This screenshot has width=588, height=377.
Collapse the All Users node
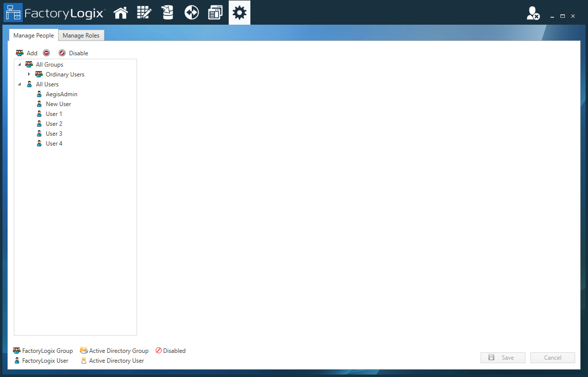20,84
